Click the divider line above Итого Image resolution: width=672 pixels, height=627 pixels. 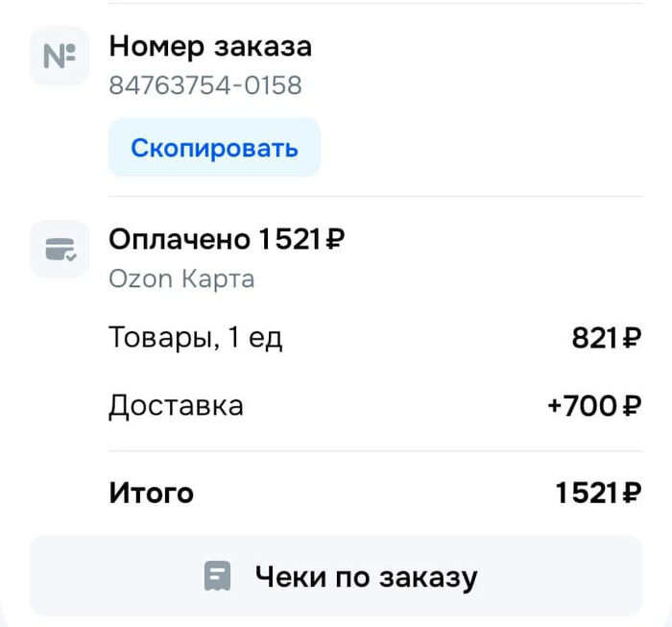point(374,450)
